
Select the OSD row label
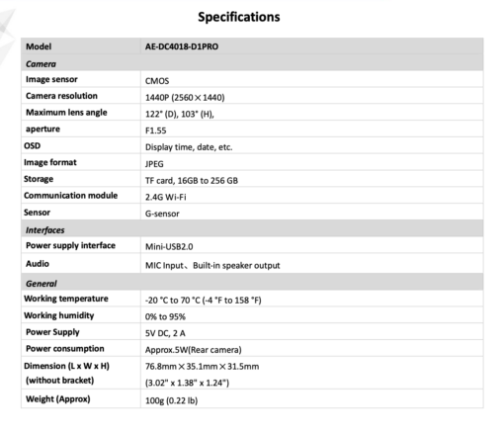pos(33,145)
